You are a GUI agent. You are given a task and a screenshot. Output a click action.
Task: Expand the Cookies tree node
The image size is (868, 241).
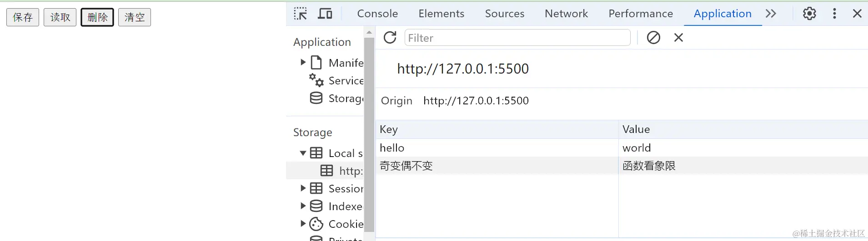[x=303, y=224]
